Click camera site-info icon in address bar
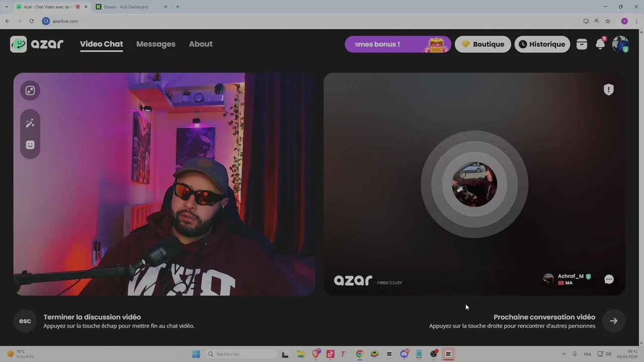The height and width of the screenshot is (362, 644). coord(46,21)
